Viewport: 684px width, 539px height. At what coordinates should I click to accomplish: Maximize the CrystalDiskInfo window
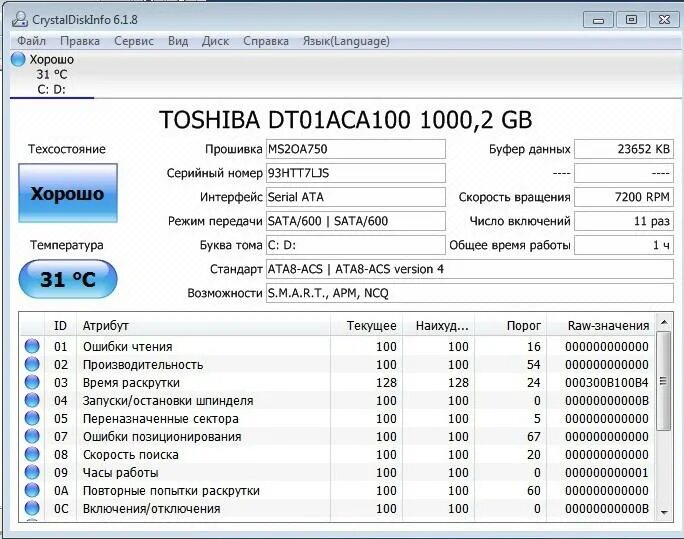point(631,20)
